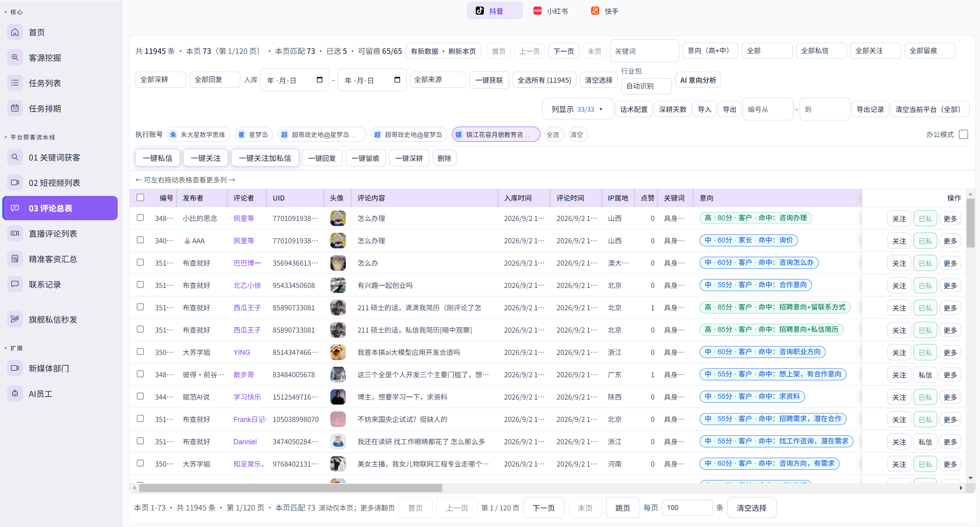Click the 直播评论列表 icon
The width and height of the screenshot is (980, 527).
click(15, 233)
